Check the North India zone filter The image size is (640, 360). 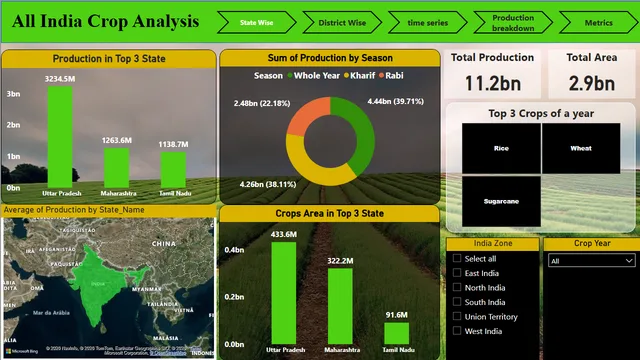457,287
